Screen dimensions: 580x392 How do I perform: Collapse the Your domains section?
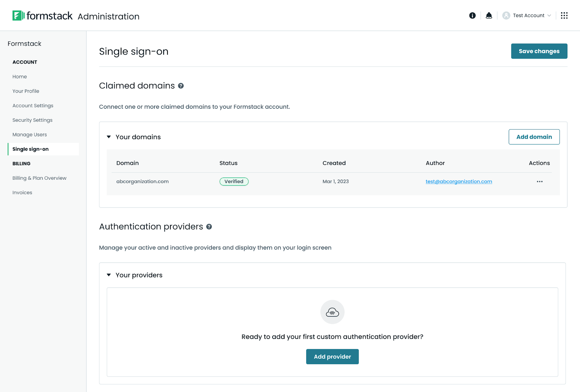pyautogui.click(x=109, y=137)
